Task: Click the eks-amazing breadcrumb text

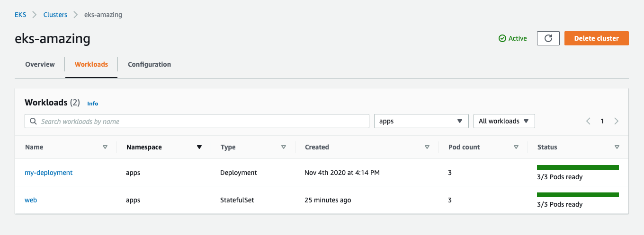Action: pyautogui.click(x=103, y=15)
